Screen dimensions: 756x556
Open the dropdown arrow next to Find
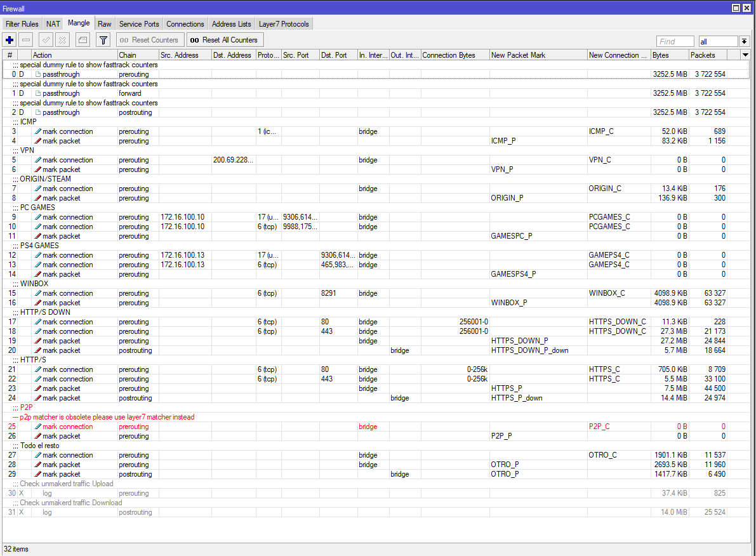(x=743, y=41)
